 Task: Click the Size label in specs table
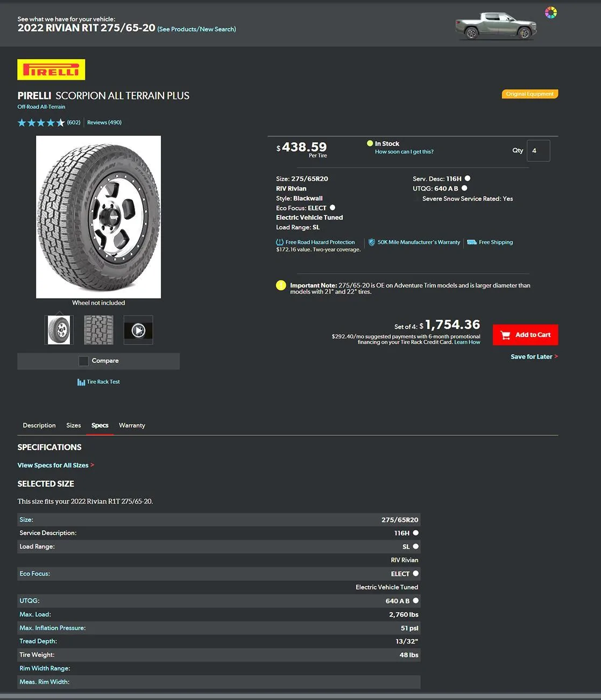coord(26,520)
